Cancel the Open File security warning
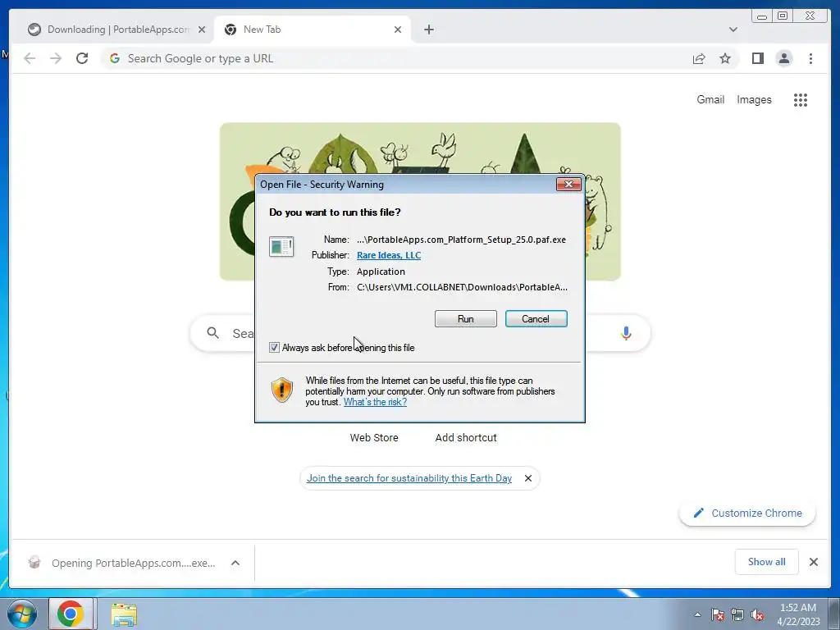Image resolution: width=840 pixels, height=630 pixels. click(536, 319)
